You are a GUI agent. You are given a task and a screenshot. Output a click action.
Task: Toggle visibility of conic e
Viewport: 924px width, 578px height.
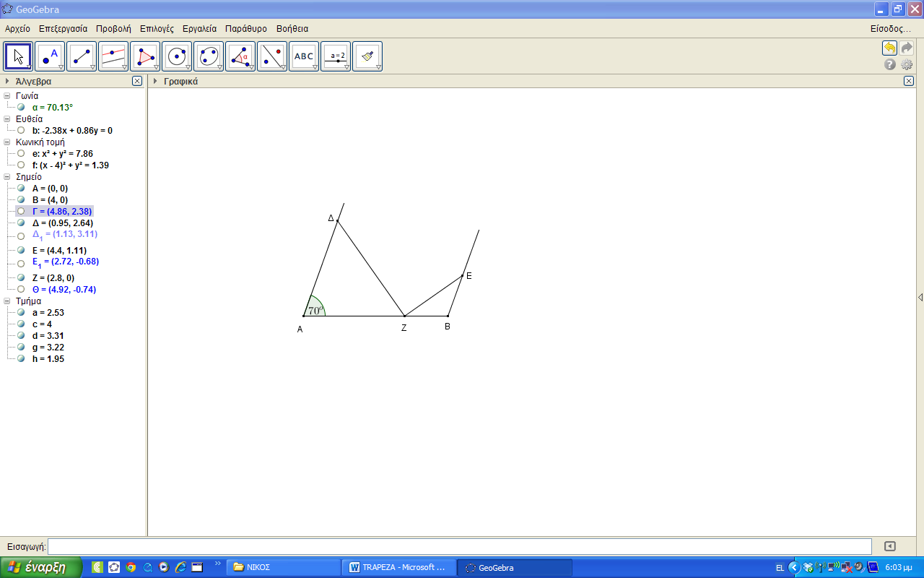[21, 153]
